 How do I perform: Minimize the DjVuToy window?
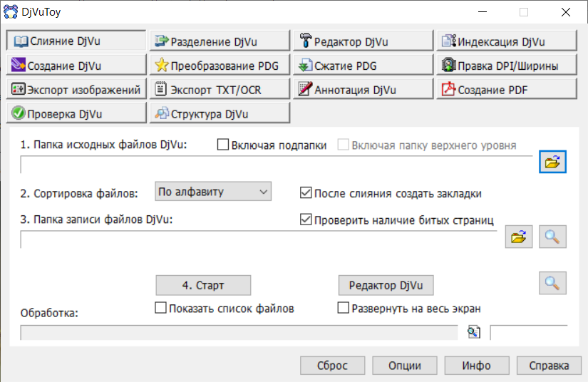coord(483,12)
